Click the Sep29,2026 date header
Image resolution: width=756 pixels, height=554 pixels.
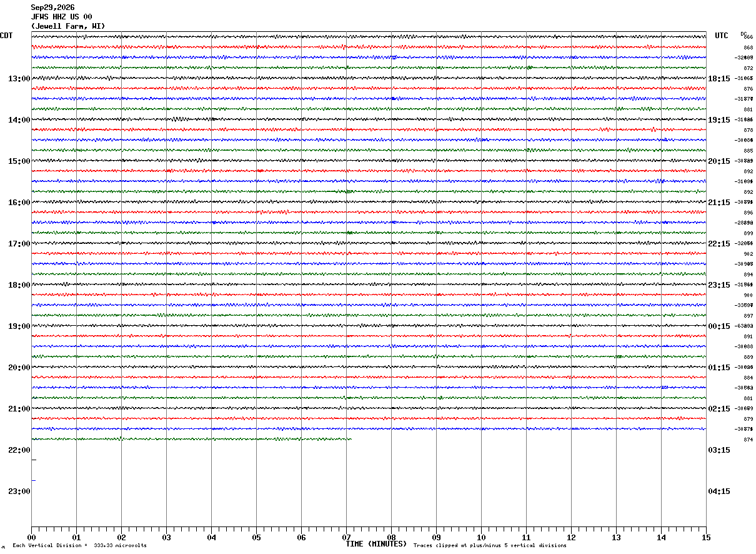(x=52, y=8)
